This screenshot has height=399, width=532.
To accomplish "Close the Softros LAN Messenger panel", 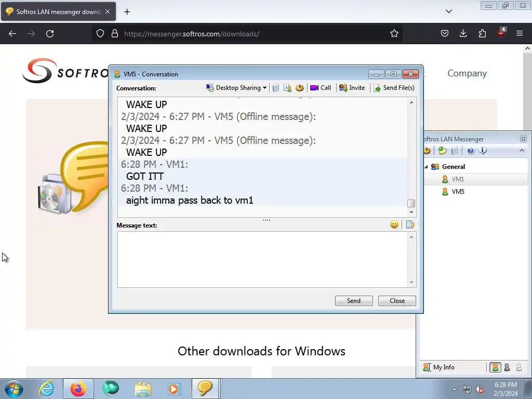I will tap(523, 139).
